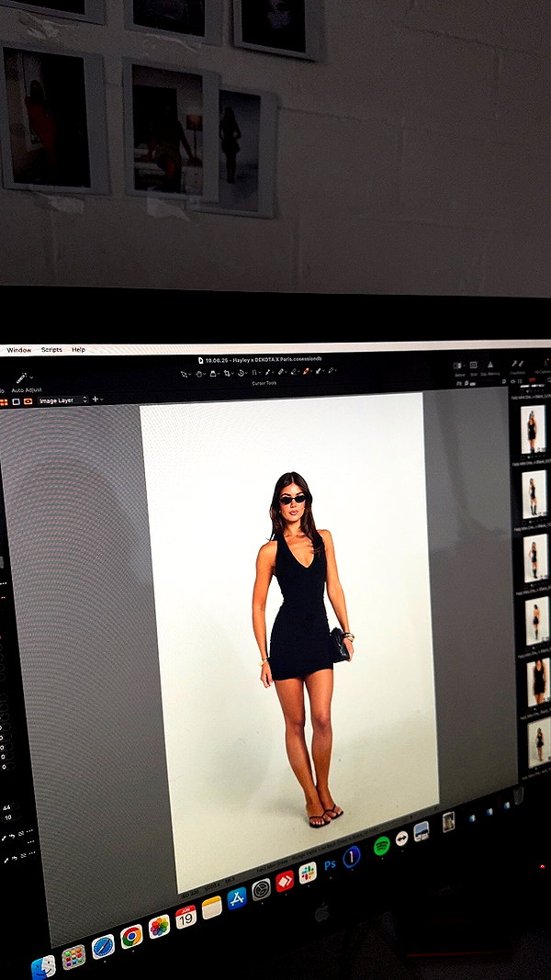The image size is (551, 980).
Task: Toggle the Grid overlay
Action: (x=473, y=365)
